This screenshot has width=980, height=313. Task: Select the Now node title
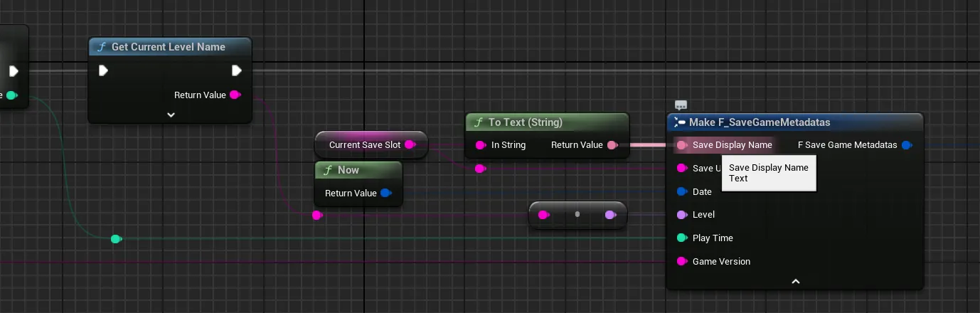(348, 170)
